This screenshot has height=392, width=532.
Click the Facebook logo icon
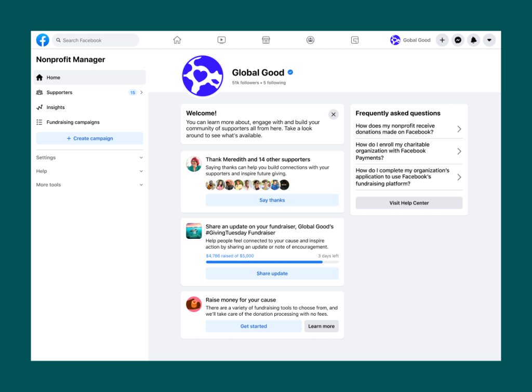pyautogui.click(x=43, y=40)
